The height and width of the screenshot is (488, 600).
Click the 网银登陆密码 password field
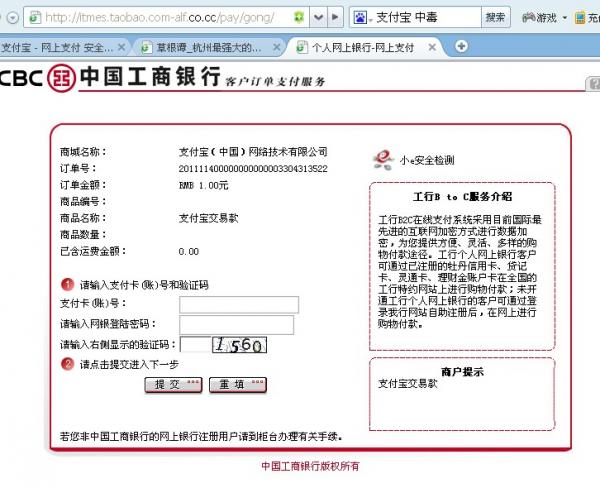point(236,325)
